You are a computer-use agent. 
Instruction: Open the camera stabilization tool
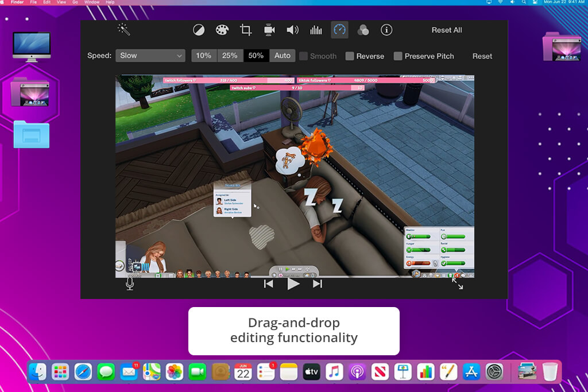pos(269,30)
